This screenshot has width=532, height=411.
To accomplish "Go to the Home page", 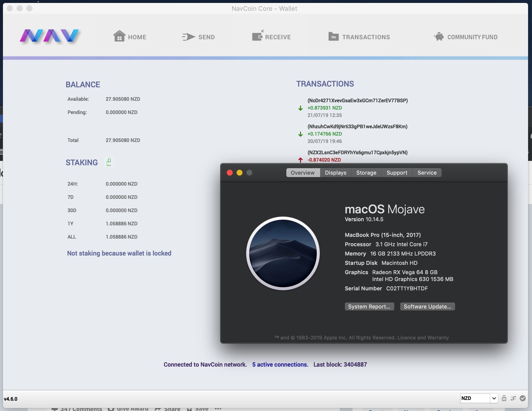I will [130, 37].
